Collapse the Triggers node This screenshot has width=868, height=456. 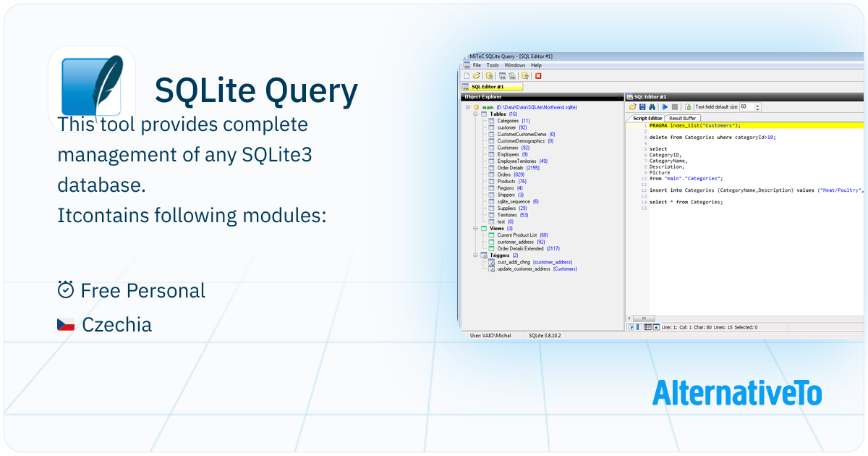click(x=476, y=255)
